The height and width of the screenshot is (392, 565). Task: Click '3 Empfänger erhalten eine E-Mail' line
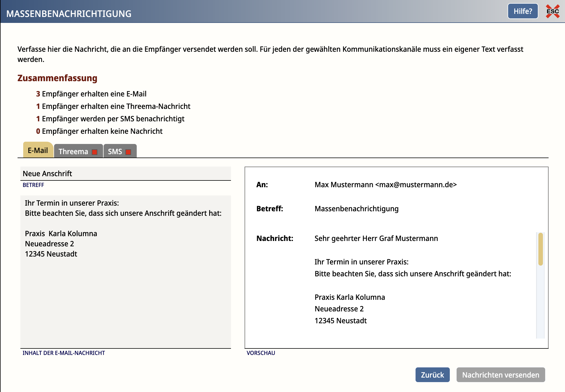point(91,94)
